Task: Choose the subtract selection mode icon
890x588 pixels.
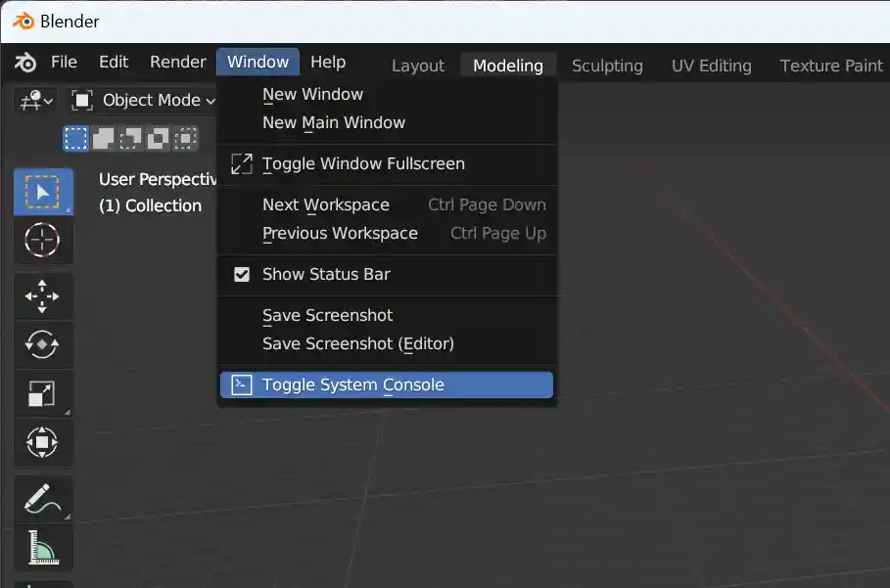Action: pos(130,138)
